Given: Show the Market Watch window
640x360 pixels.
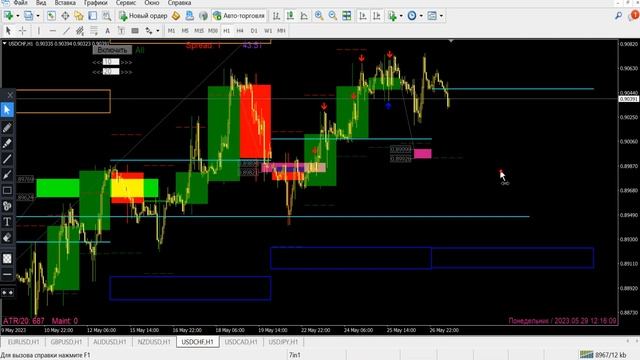Looking at the screenshot, I should (51, 16).
